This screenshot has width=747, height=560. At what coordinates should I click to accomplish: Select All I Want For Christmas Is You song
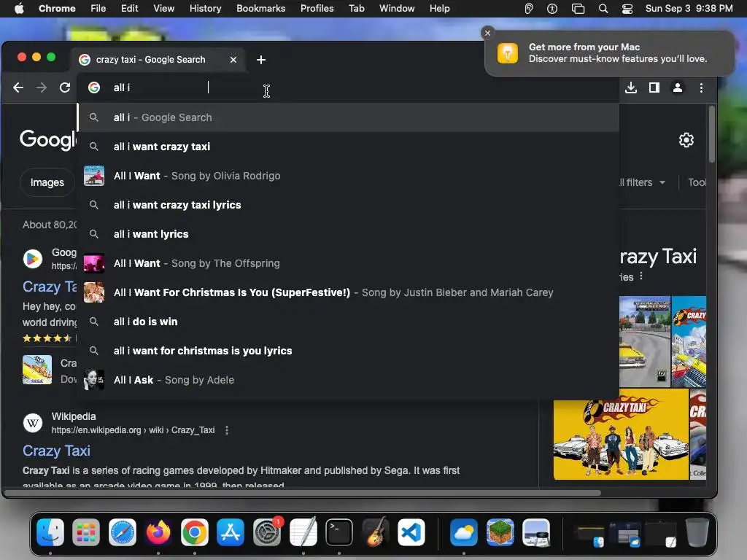(349, 292)
